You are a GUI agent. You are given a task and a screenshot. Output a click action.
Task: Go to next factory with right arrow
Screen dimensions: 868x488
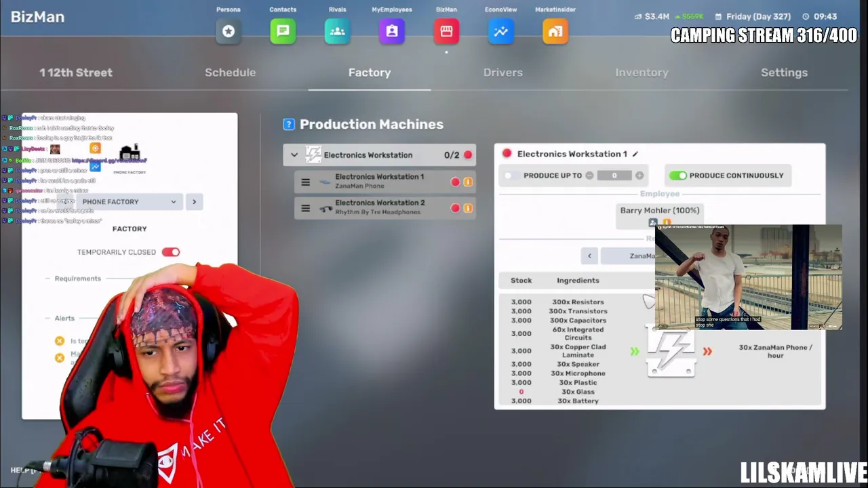pos(194,201)
